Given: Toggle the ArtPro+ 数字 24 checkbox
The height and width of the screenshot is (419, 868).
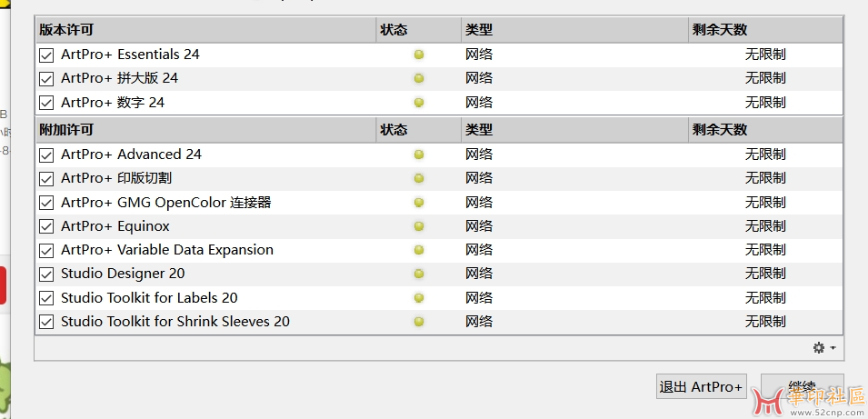Looking at the screenshot, I should click(x=46, y=103).
